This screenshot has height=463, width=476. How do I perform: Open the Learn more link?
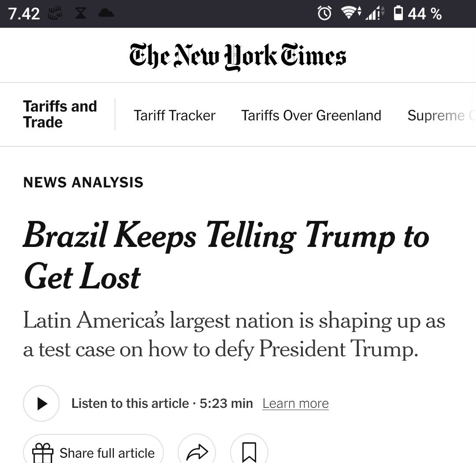coord(295,403)
